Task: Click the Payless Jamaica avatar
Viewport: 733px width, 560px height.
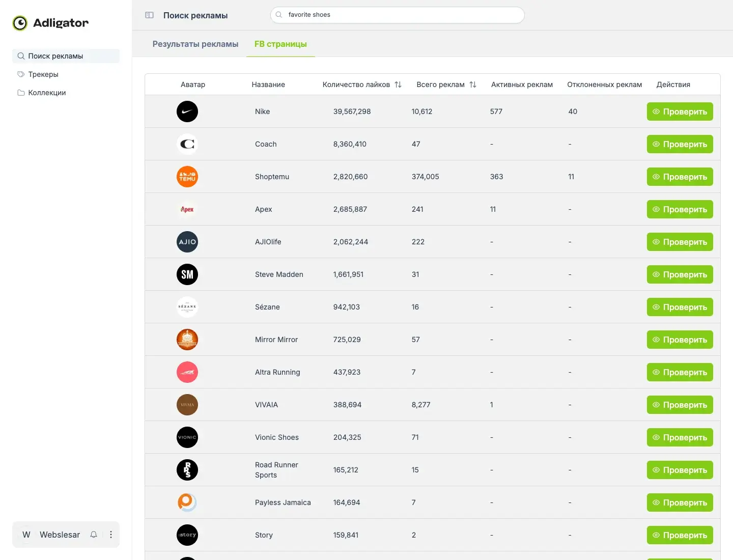Action: pos(187,502)
